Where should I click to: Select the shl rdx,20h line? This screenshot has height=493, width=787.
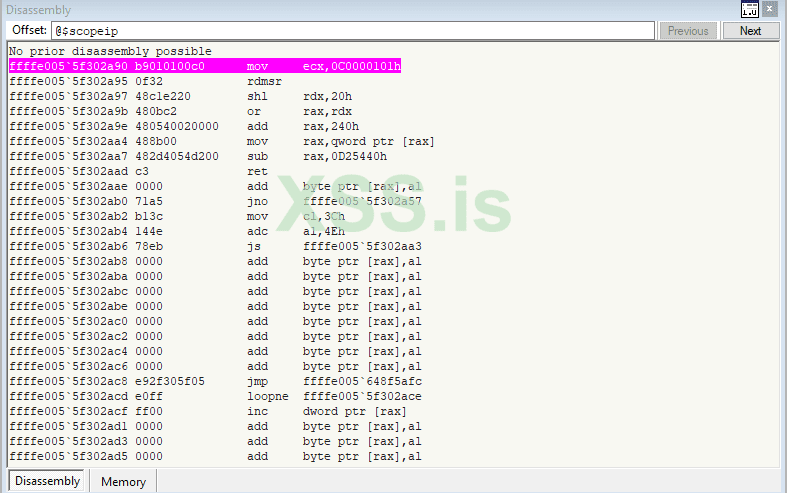click(181, 96)
